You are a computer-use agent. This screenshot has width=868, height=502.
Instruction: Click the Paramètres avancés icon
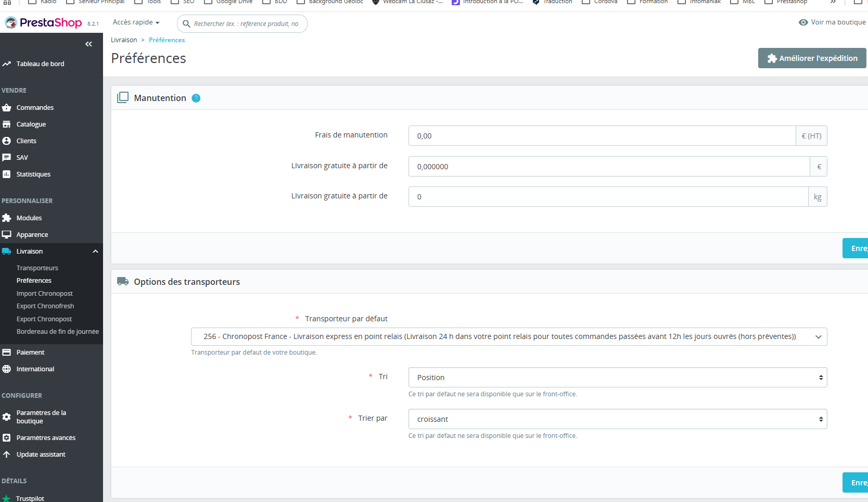[x=6, y=438]
